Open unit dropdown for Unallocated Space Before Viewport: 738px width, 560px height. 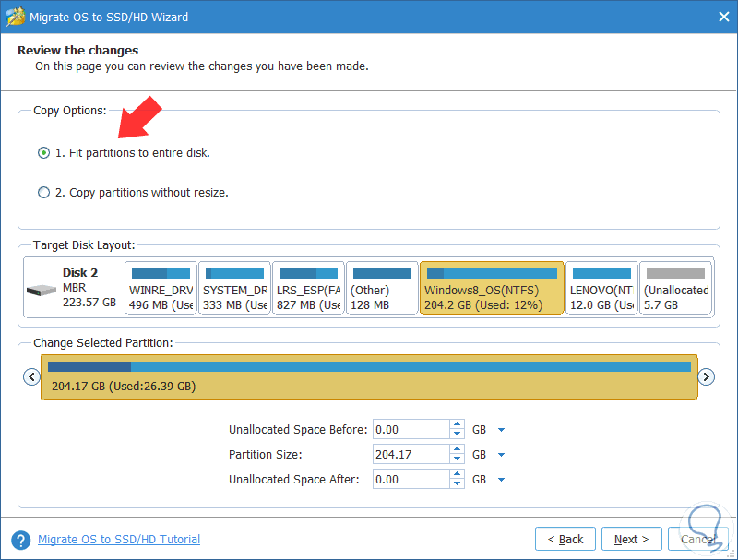501,430
